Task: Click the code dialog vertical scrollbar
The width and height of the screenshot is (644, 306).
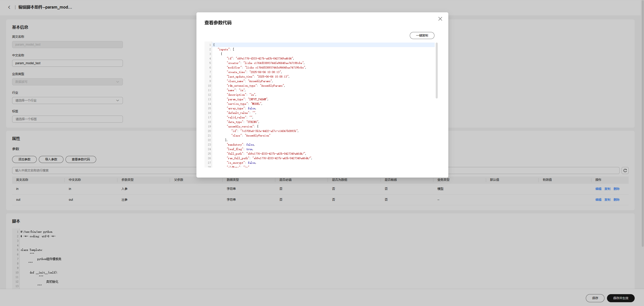Action: [x=436, y=71]
